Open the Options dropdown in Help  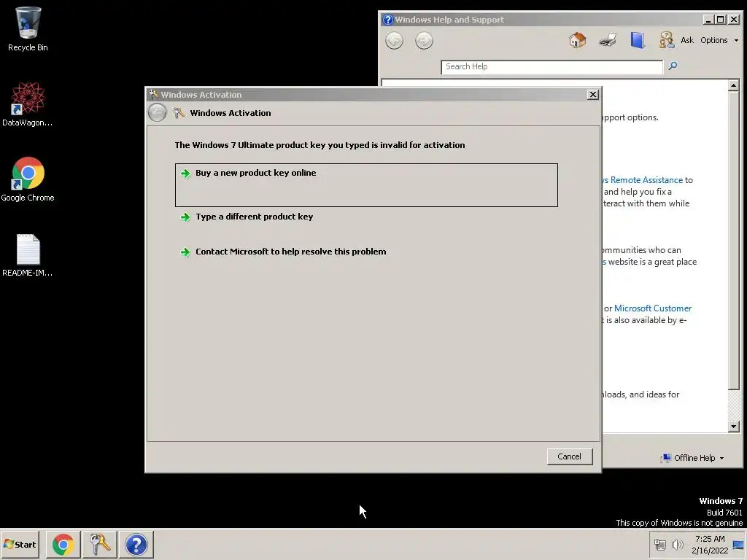[719, 41]
